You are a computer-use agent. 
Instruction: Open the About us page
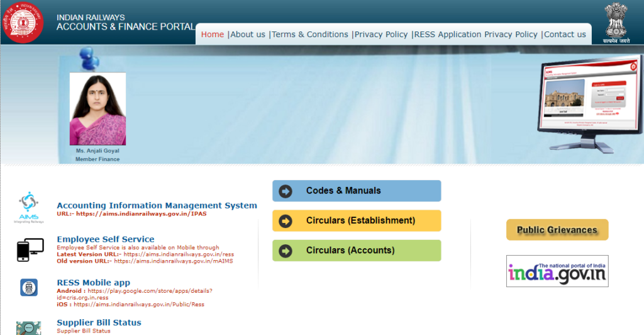[x=248, y=35]
